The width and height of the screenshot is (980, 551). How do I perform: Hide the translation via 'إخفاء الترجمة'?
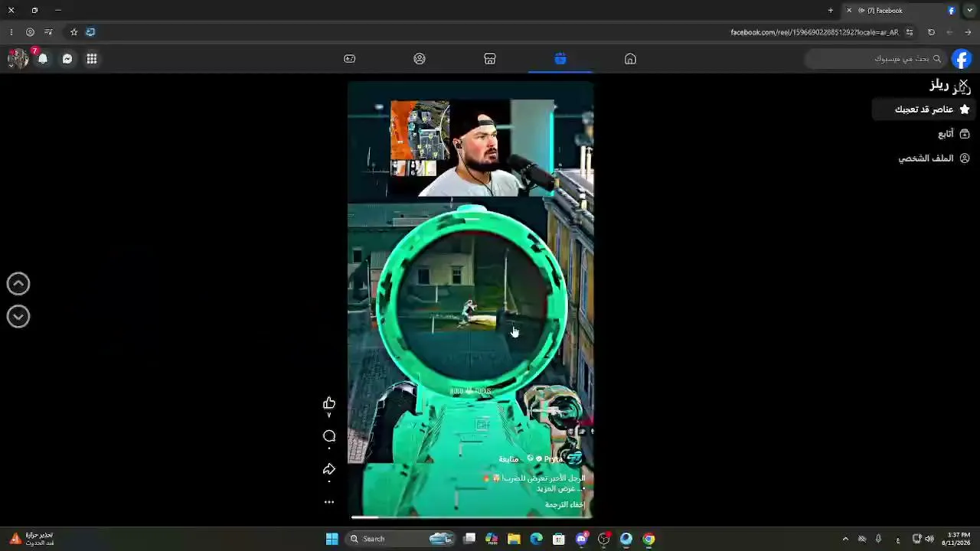coord(565,505)
